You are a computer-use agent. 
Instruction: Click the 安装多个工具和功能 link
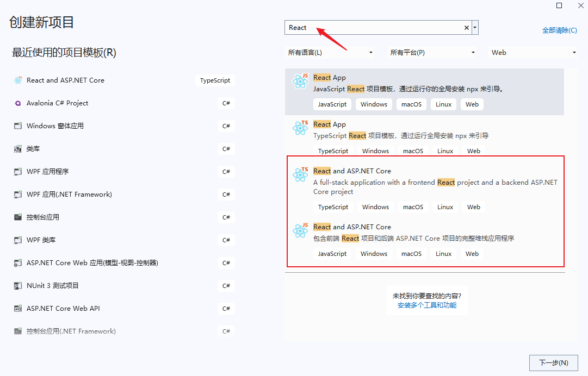click(427, 305)
